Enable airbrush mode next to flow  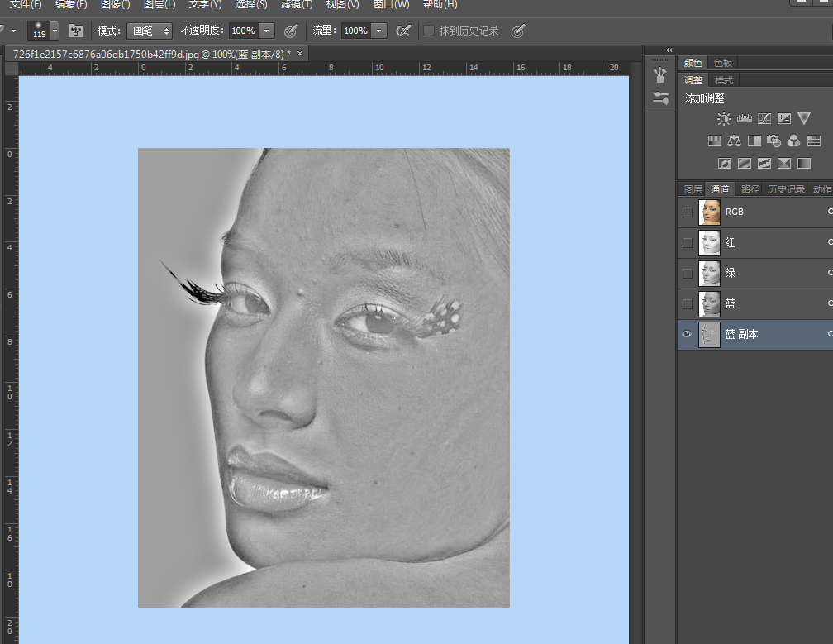[403, 31]
